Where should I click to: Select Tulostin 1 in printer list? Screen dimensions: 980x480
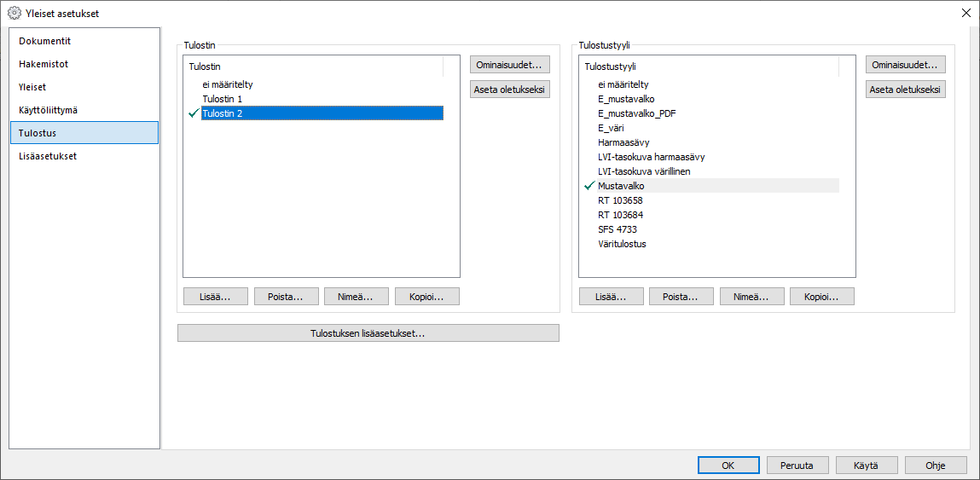223,99
